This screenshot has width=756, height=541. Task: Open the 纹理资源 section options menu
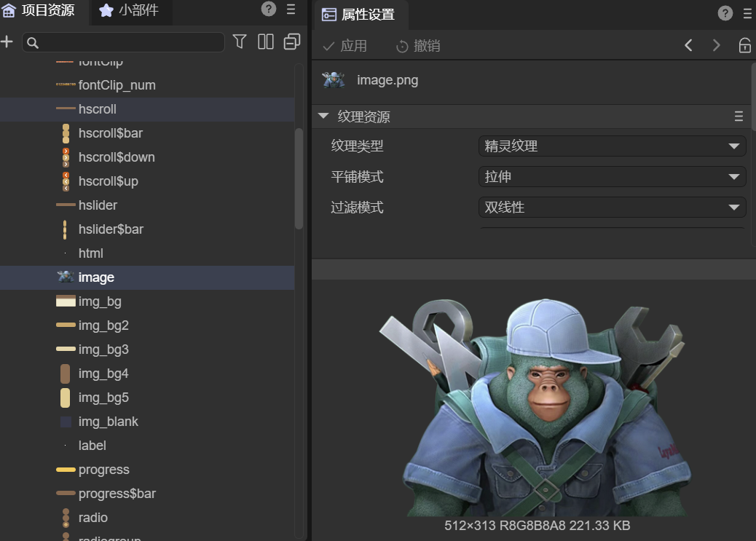coord(739,117)
